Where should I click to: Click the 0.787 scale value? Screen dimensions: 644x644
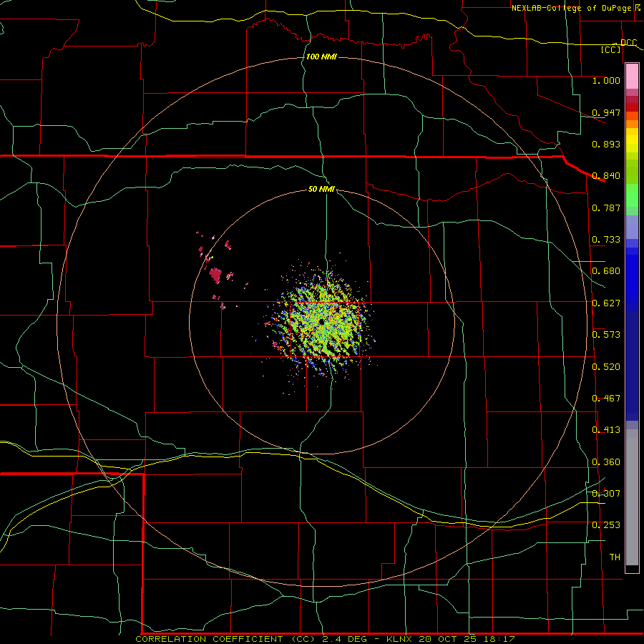pyautogui.click(x=606, y=208)
